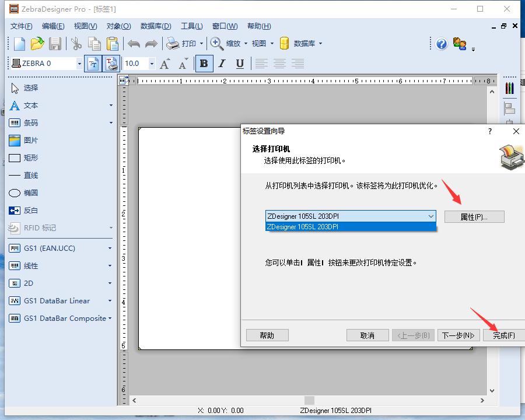Toggle underline text formatting

(x=240, y=64)
